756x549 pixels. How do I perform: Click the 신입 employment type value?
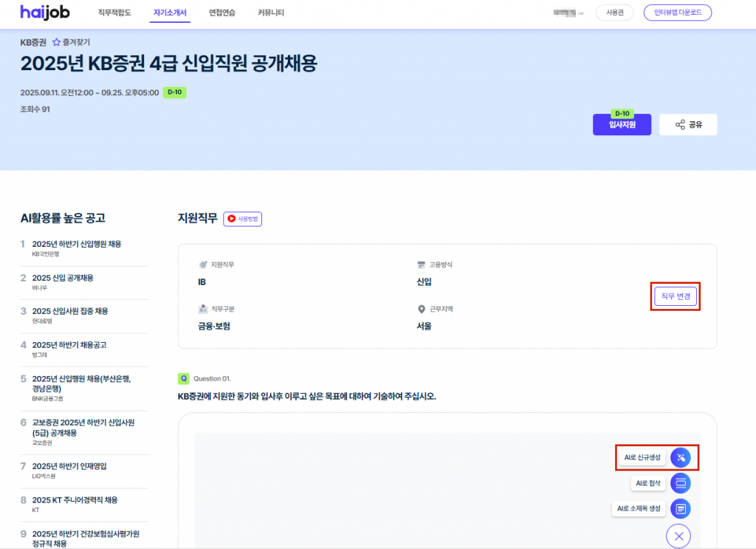click(424, 282)
